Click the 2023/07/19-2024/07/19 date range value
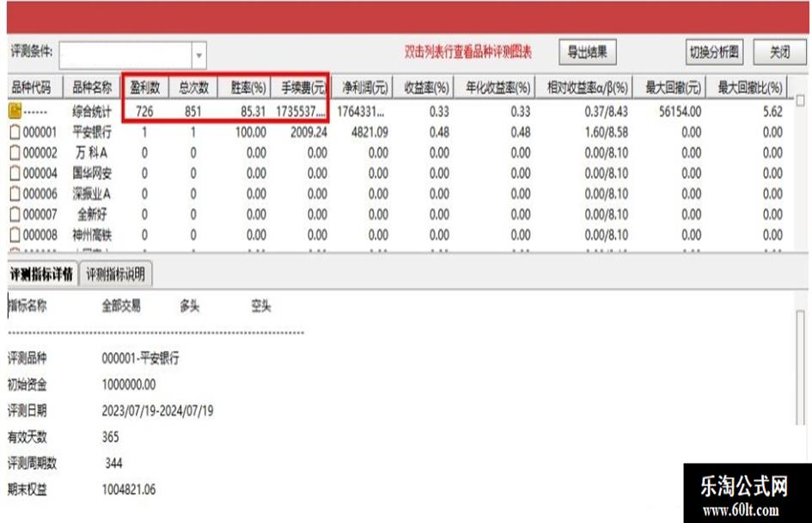The image size is (812, 523). click(157, 411)
